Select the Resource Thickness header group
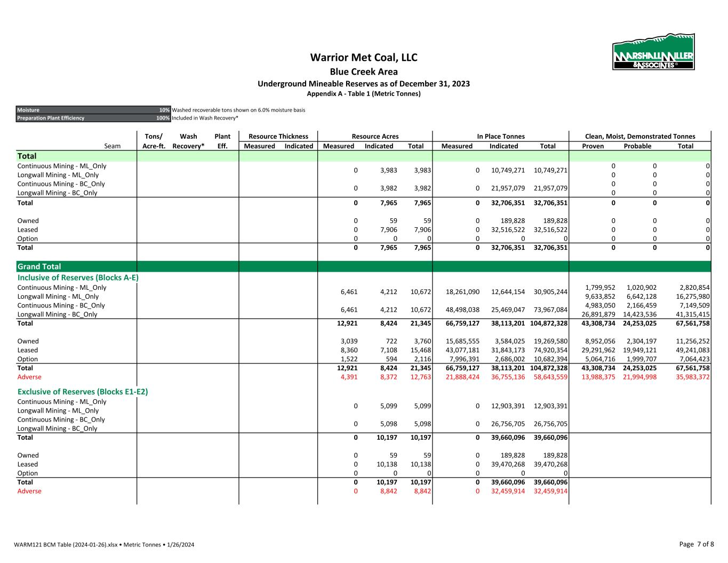 [x=278, y=137]
